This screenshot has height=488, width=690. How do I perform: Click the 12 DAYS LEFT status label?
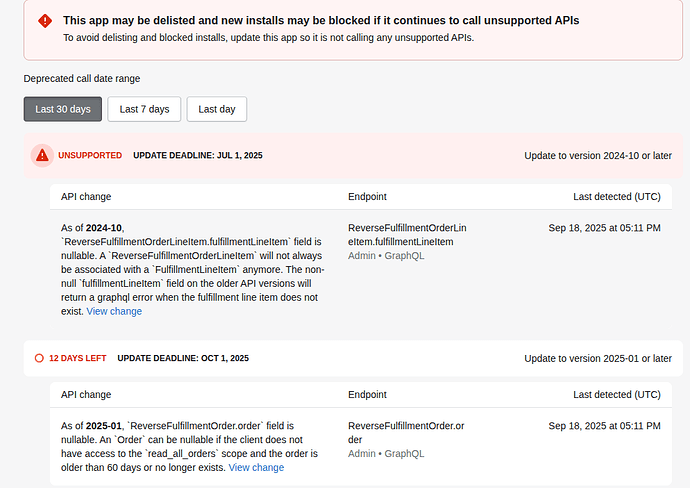[x=79, y=358]
